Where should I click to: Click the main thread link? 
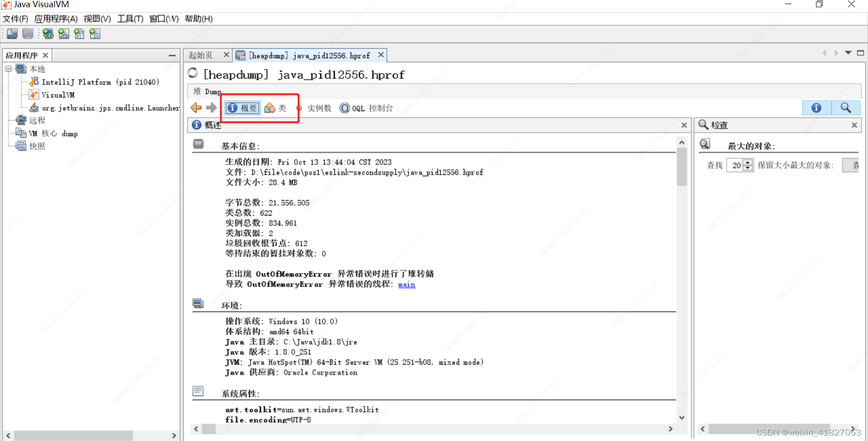(406, 284)
